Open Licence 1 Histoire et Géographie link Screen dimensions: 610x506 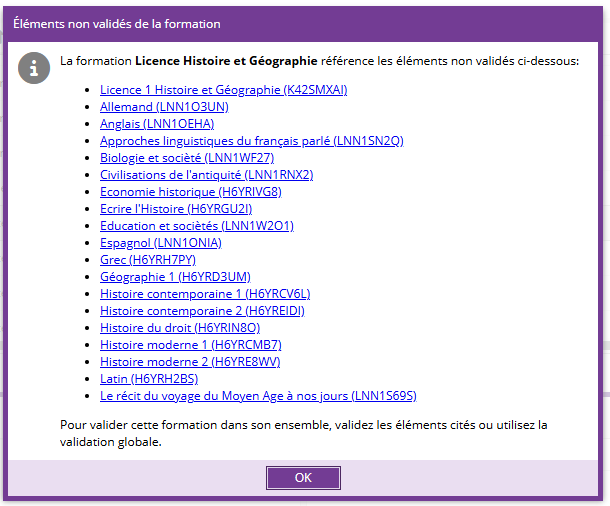223,90
